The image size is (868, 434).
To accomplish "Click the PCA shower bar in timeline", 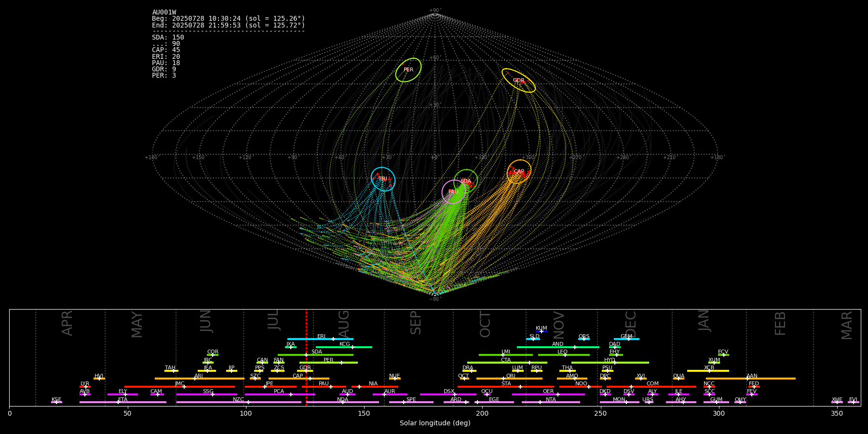I will tap(280, 394).
